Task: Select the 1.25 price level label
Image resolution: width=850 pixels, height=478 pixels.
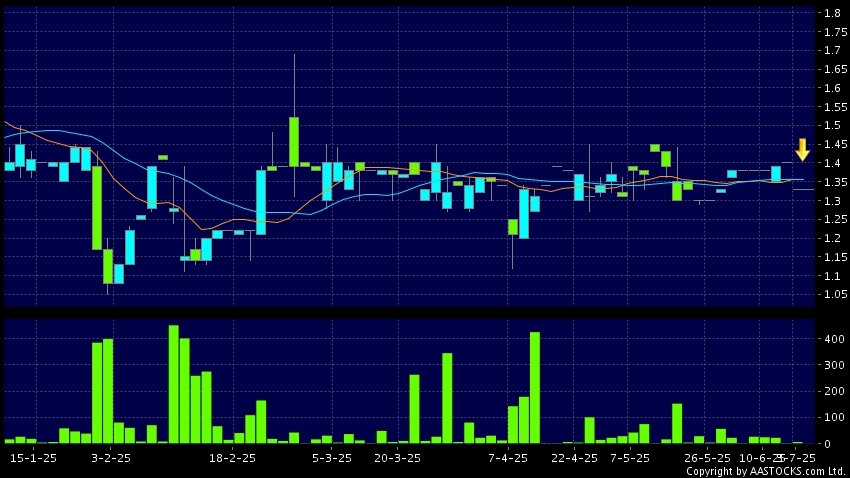Action: (x=835, y=219)
